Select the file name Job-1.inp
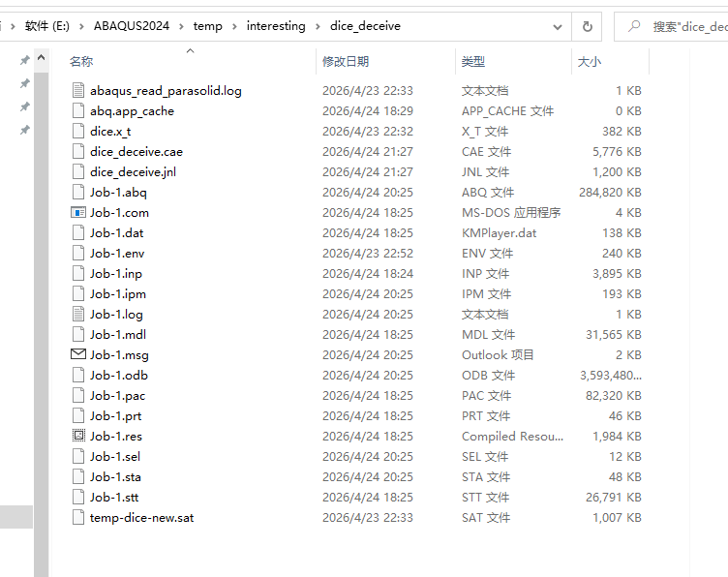This screenshot has height=577, width=728. pyautogui.click(x=116, y=273)
